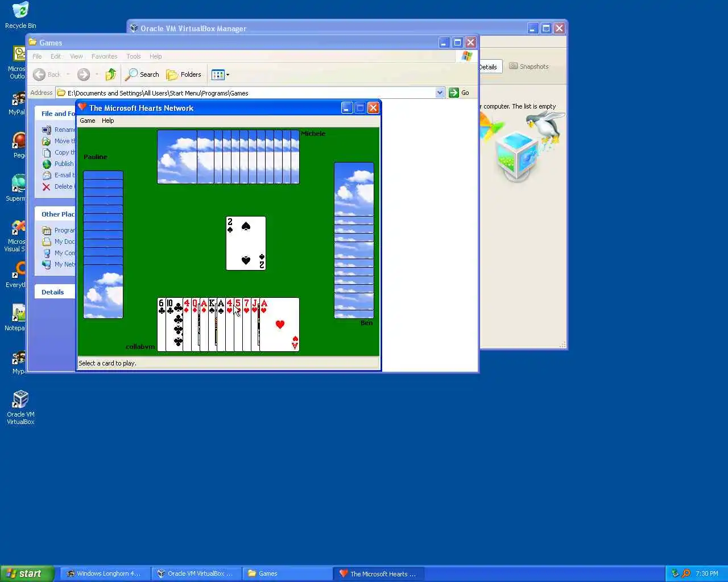Select Oracle VM VirtualBox desktop icon
728x582 pixels.
20,408
